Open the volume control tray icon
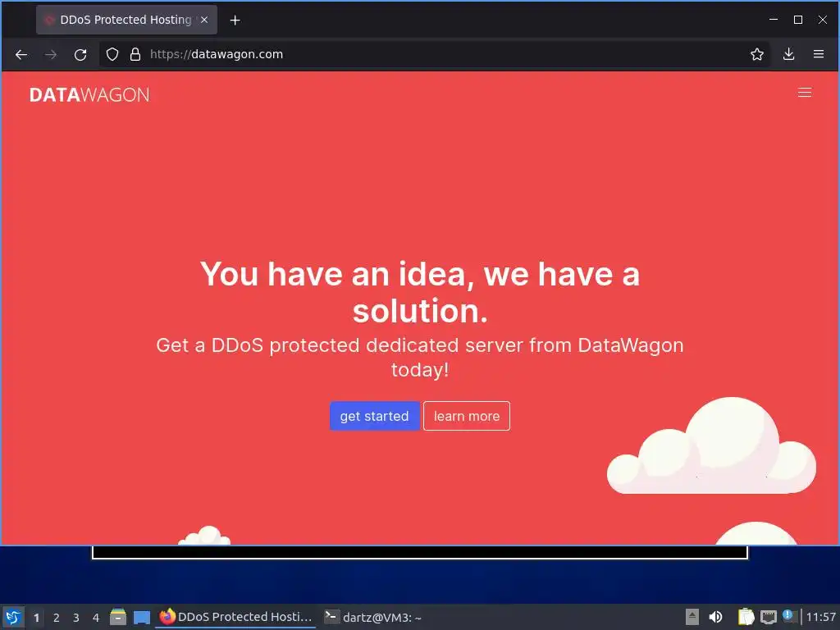The width and height of the screenshot is (840, 630). tap(715, 617)
